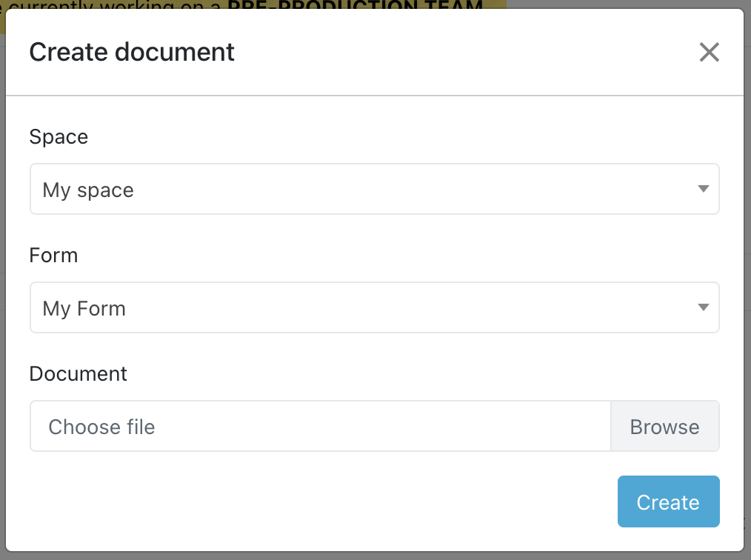
Task: Click the blue Create button
Action: click(668, 501)
